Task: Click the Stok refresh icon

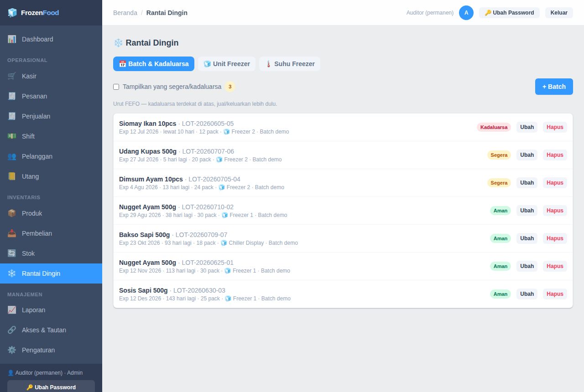Action: click(12, 253)
